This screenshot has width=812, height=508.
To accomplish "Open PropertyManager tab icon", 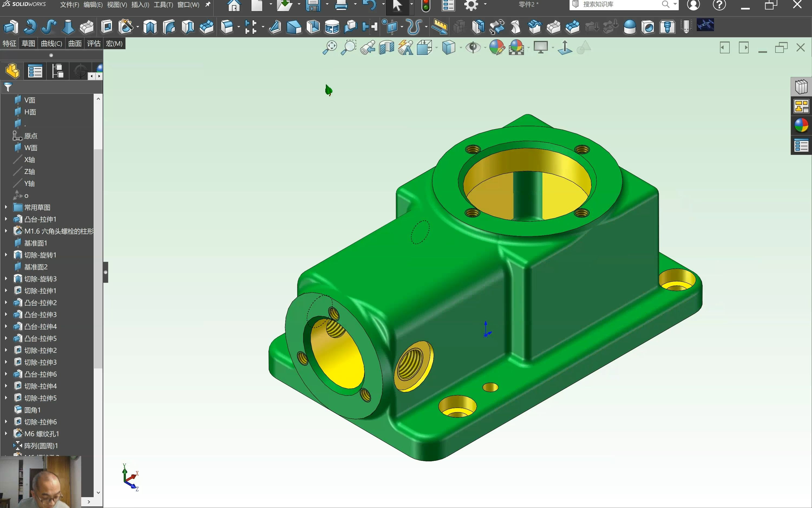I will point(35,71).
